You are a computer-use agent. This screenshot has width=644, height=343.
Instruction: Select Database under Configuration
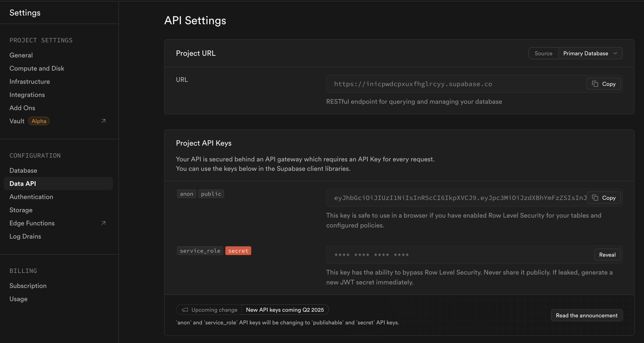(23, 171)
